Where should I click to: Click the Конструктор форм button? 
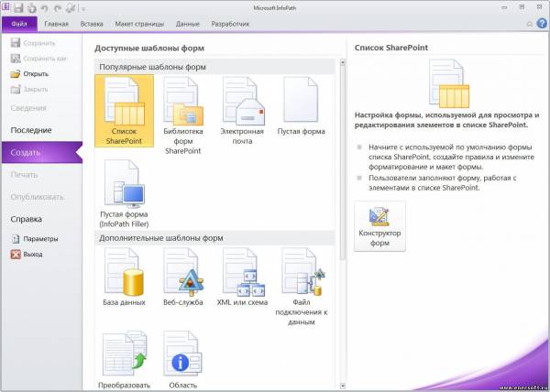click(379, 226)
